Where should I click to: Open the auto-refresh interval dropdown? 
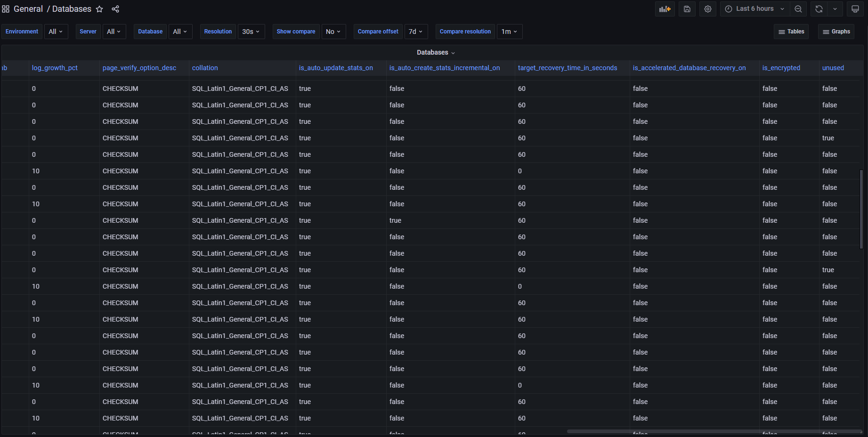(835, 8)
